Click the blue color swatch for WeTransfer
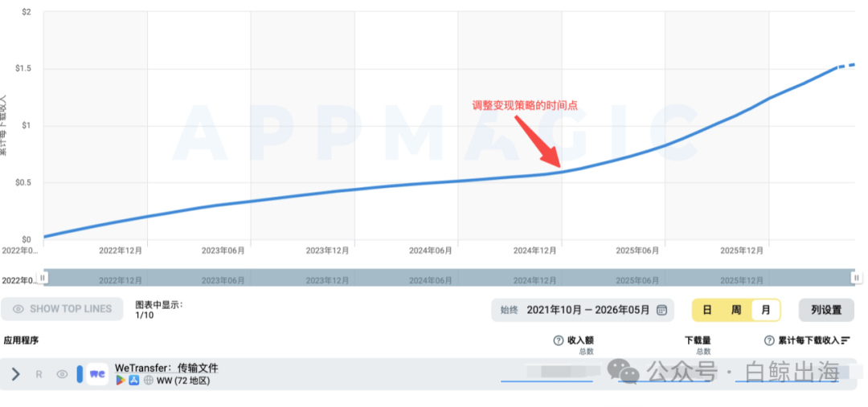The image size is (868, 407). click(x=79, y=374)
